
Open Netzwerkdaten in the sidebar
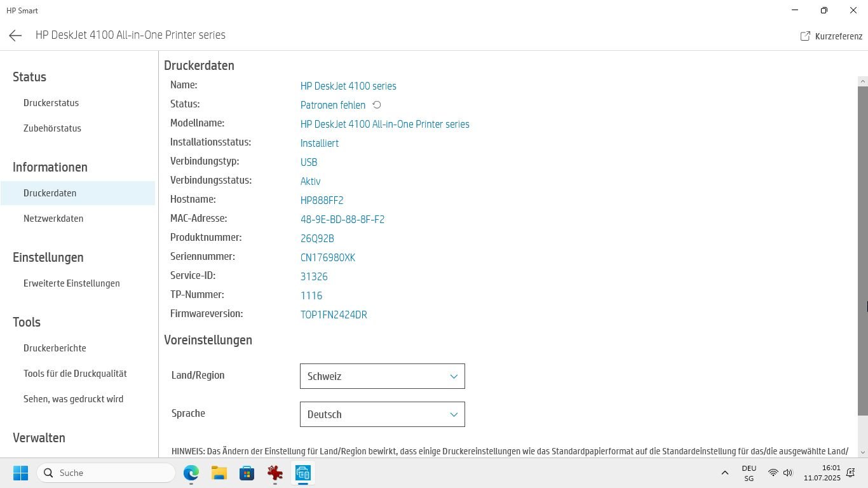pos(53,219)
